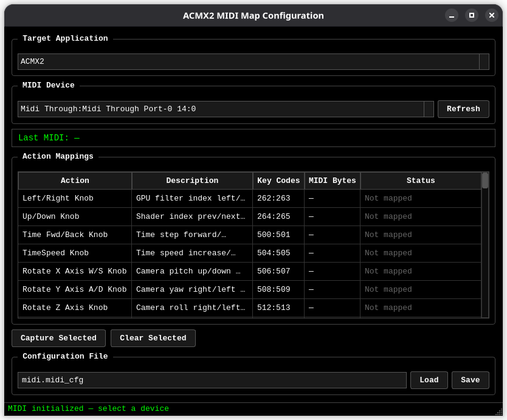Click key codes cell 506:507

(x=278, y=271)
